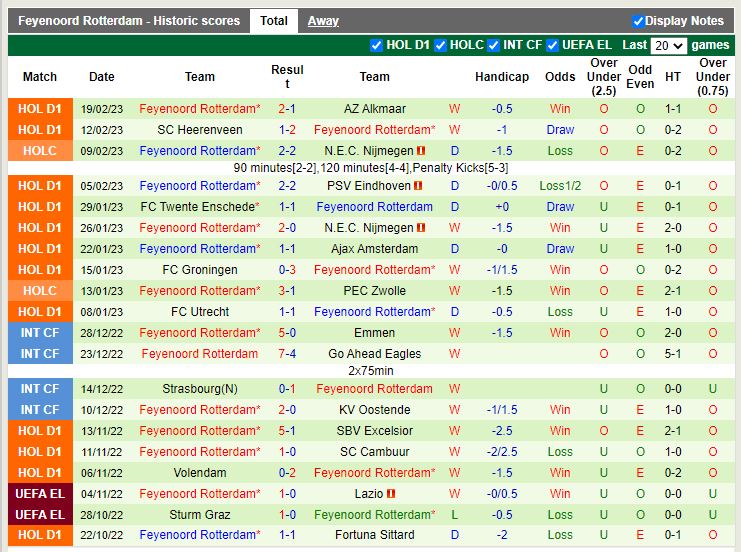
Task: Click the Over Under (0.75) column header
Action: click(713, 77)
